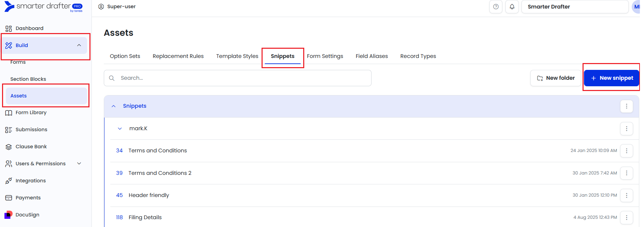Go to Submissions in the sidebar
The height and width of the screenshot is (227, 644).
pyautogui.click(x=31, y=130)
